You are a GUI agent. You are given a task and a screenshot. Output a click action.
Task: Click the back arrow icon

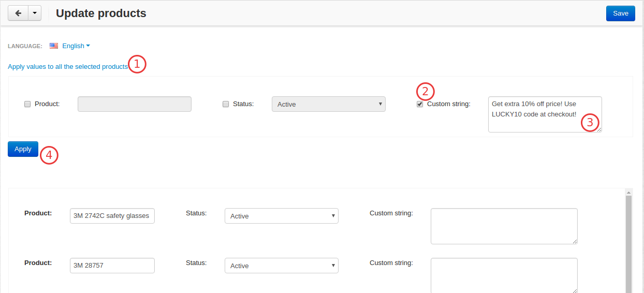pos(18,13)
